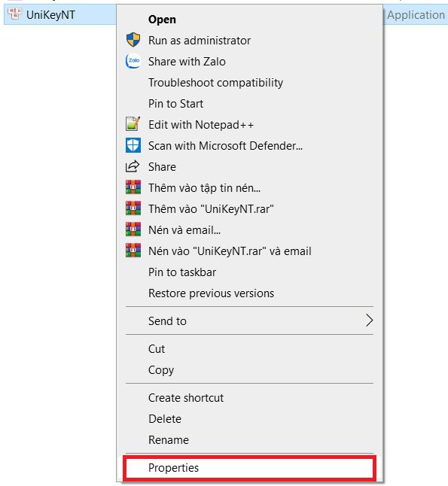Expand the Send to submenu arrow
The height and width of the screenshot is (486, 448).
coord(369,320)
